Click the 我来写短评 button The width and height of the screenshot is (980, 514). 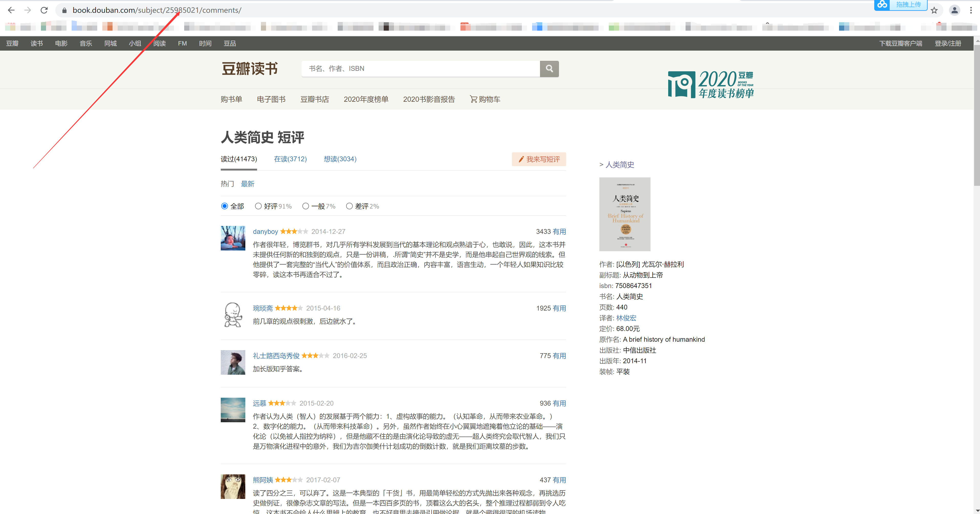pos(539,159)
